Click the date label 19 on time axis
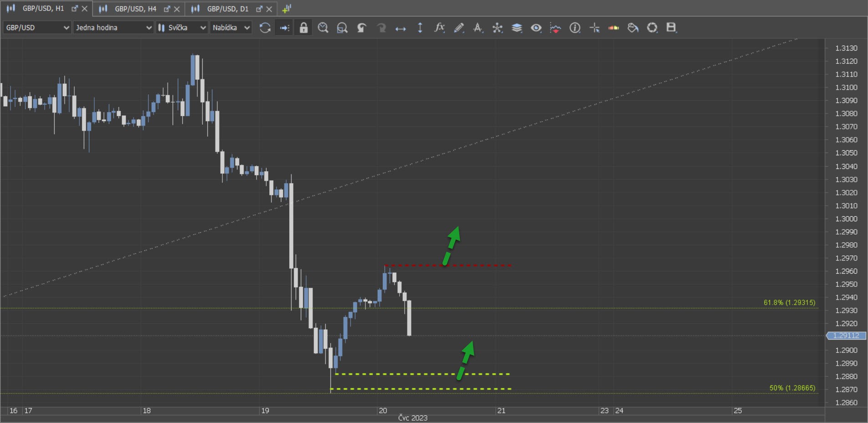Screen dimensions: 868x423 tap(265, 411)
